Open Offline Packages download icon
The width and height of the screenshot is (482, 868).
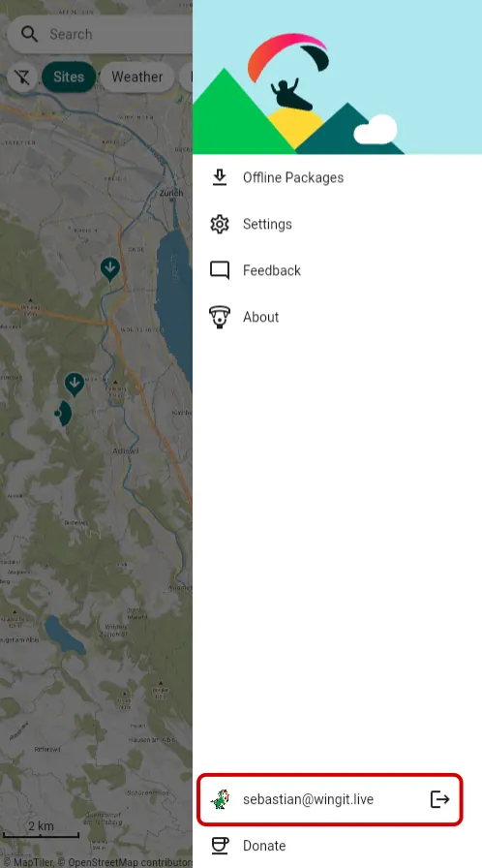(x=220, y=177)
